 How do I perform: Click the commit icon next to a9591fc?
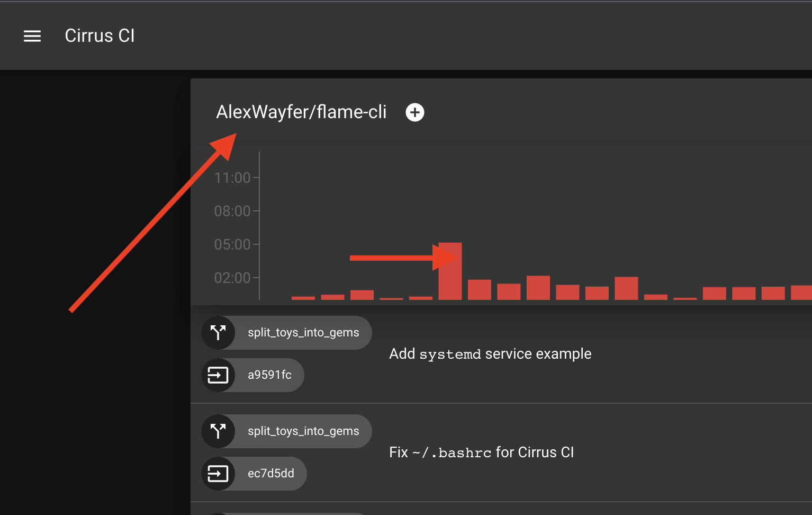(218, 375)
